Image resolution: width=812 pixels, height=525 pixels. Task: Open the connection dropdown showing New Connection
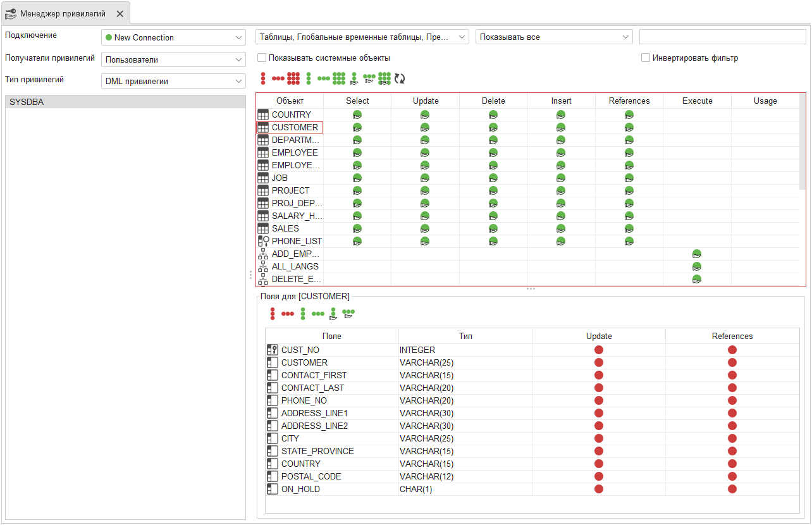point(173,38)
